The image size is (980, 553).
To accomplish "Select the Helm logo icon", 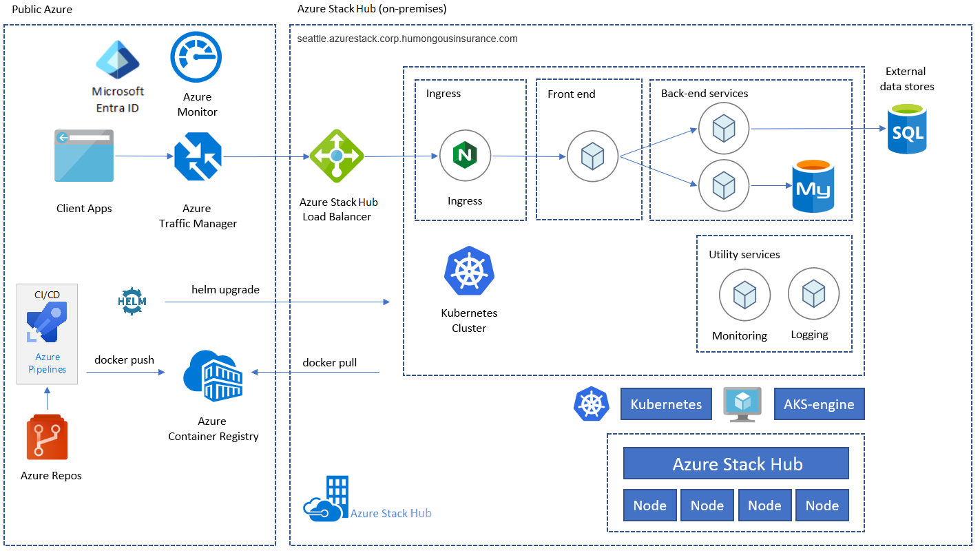I will pyautogui.click(x=132, y=302).
